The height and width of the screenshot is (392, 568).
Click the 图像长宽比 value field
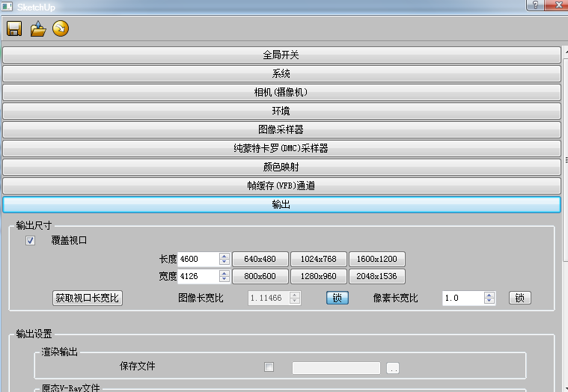[x=269, y=298]
